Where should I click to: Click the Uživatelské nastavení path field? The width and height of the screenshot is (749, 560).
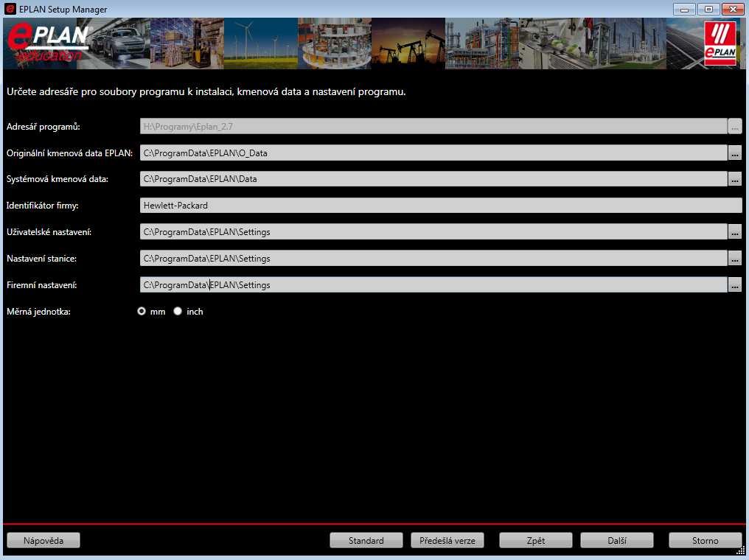tap(433, 232)
